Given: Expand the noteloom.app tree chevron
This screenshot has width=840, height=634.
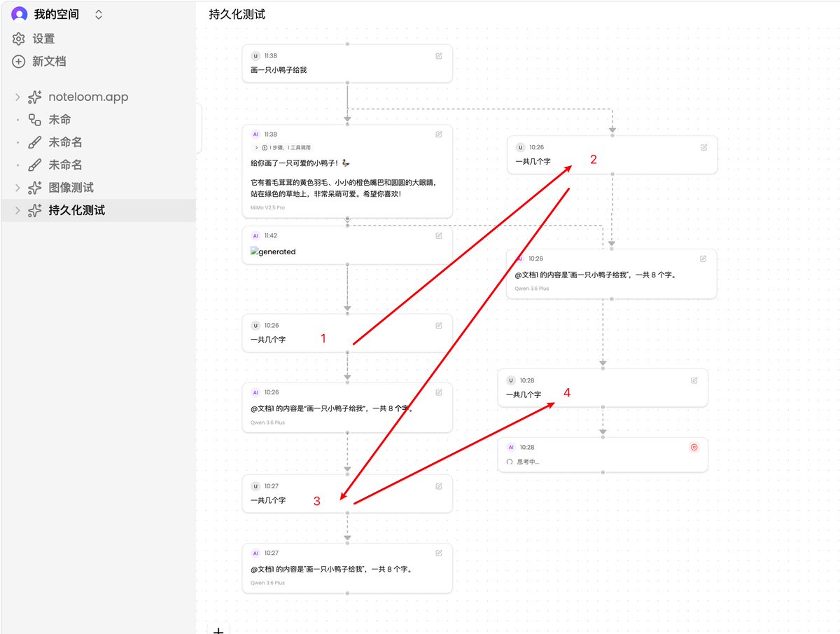Looking at the screenshot, I should coord(17,97).
